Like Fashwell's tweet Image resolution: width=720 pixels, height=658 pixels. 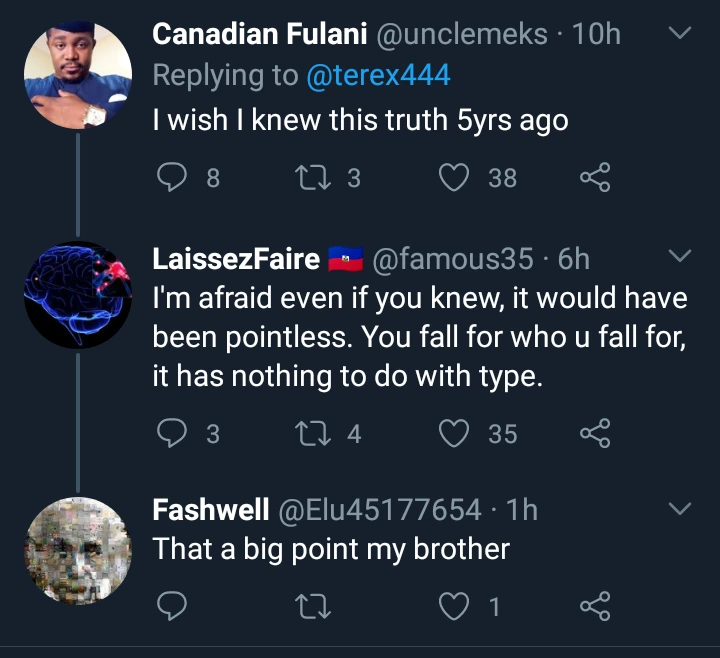click(x=455, y=605)
